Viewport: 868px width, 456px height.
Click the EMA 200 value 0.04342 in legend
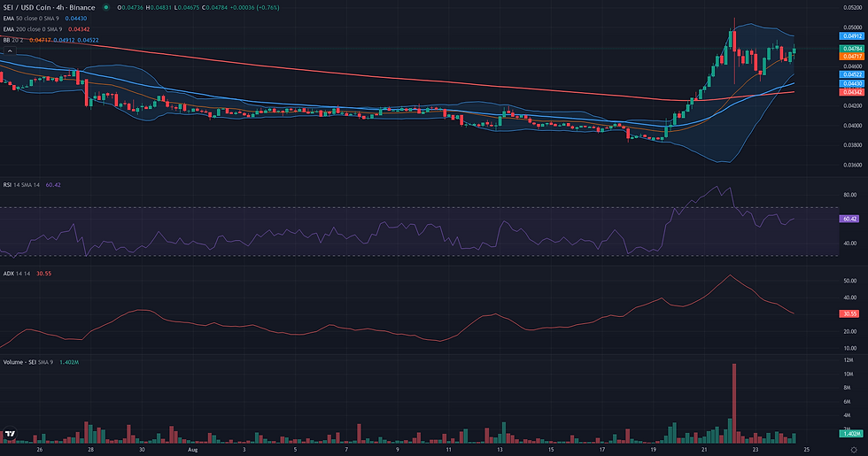pyautogui.click(x=79, y=29)
